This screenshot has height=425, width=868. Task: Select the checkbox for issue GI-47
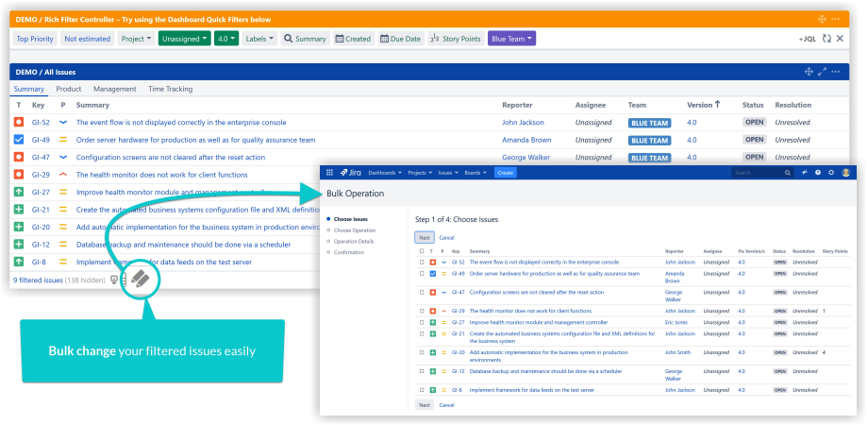tap(422, 292)
